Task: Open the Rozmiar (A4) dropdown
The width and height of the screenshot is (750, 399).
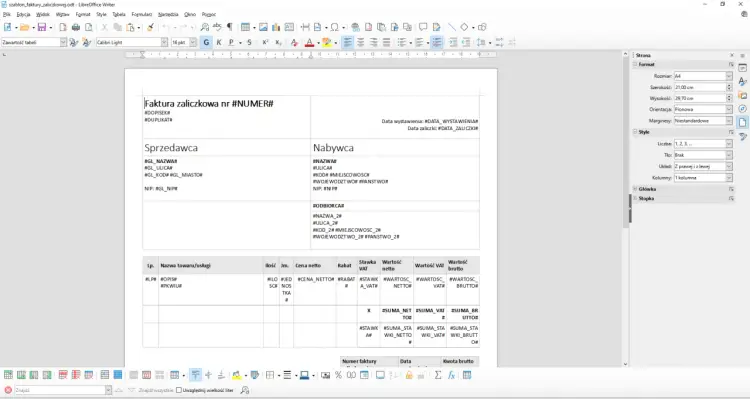Action: [729, 76]
